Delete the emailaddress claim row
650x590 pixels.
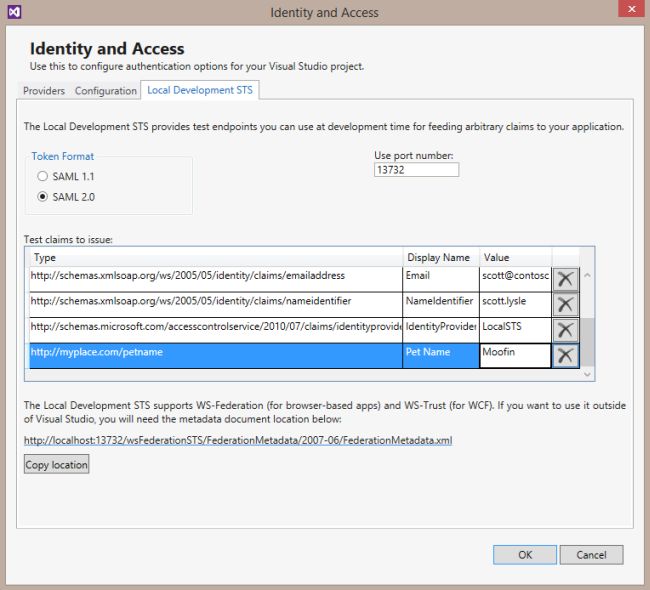[x=565, y=278]
